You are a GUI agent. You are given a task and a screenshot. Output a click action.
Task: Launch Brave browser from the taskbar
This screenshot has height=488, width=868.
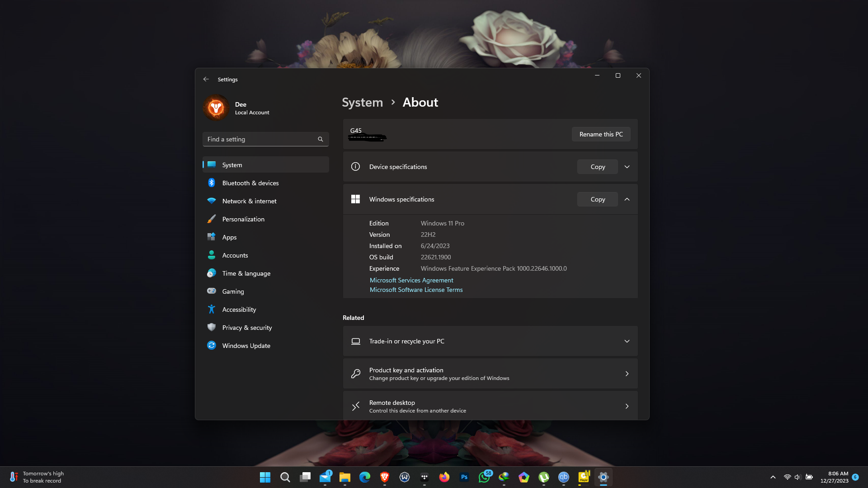tap(385, 477)
